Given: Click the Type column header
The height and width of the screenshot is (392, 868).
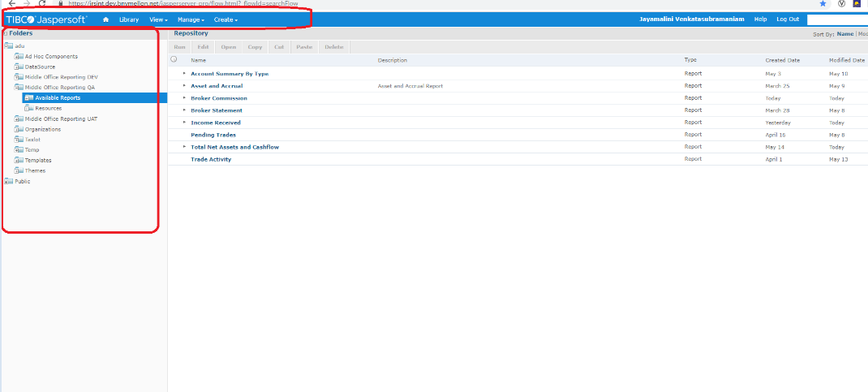Looking at the screenshot, I should (x=690, y=60).
